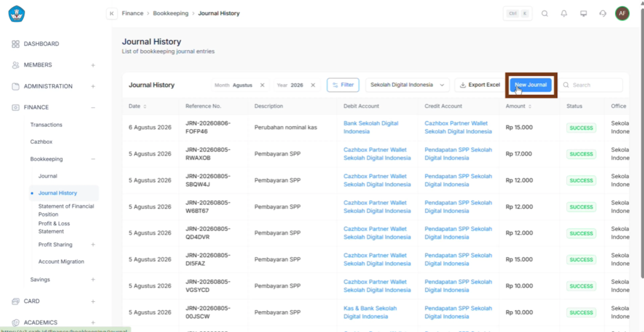Expand the Savings submenu

[93, 279]
